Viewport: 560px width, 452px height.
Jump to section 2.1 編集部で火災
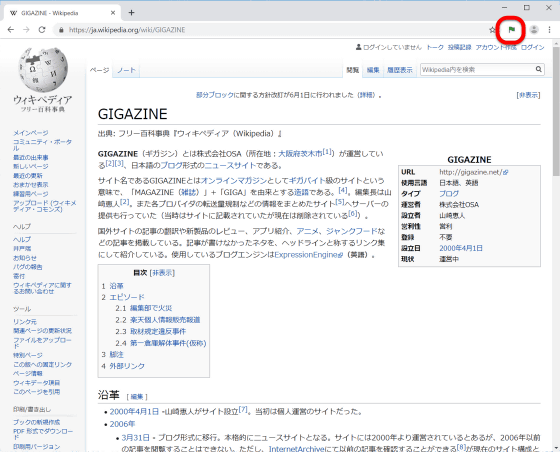point(151,308)
